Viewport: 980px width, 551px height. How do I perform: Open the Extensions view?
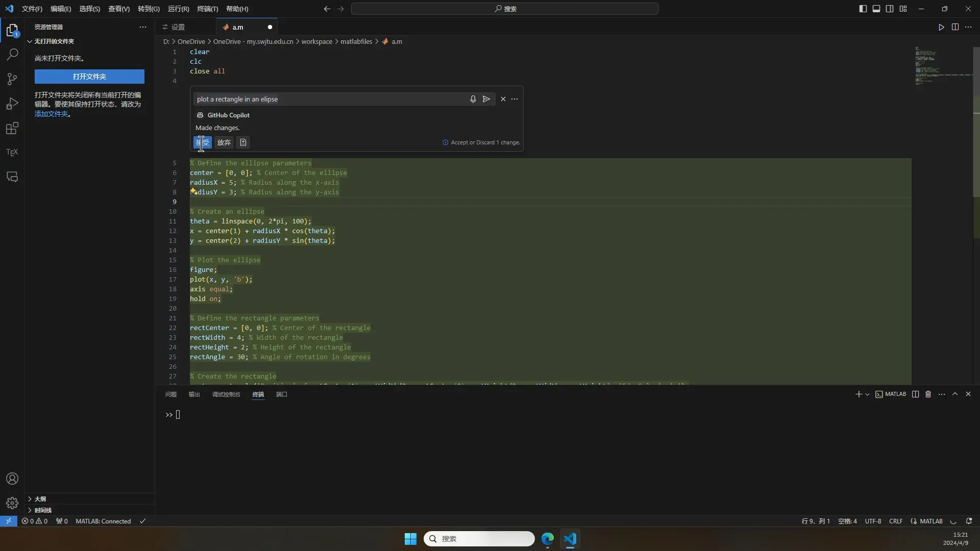pyautogui.click(x=12, y=128)
